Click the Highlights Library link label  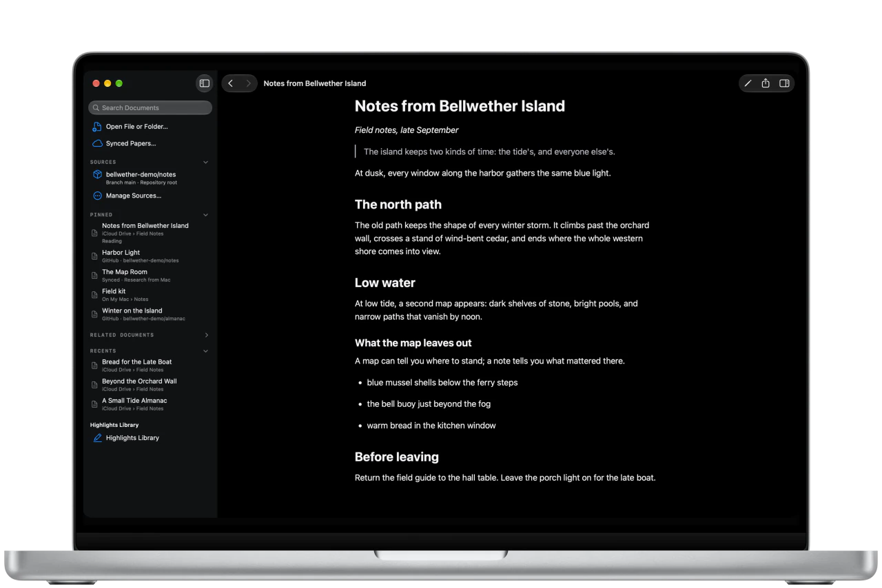tap(132, 438)
